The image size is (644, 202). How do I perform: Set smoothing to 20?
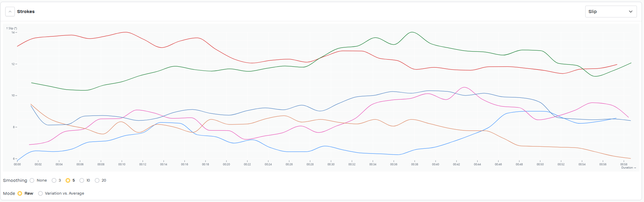point(97,180)
